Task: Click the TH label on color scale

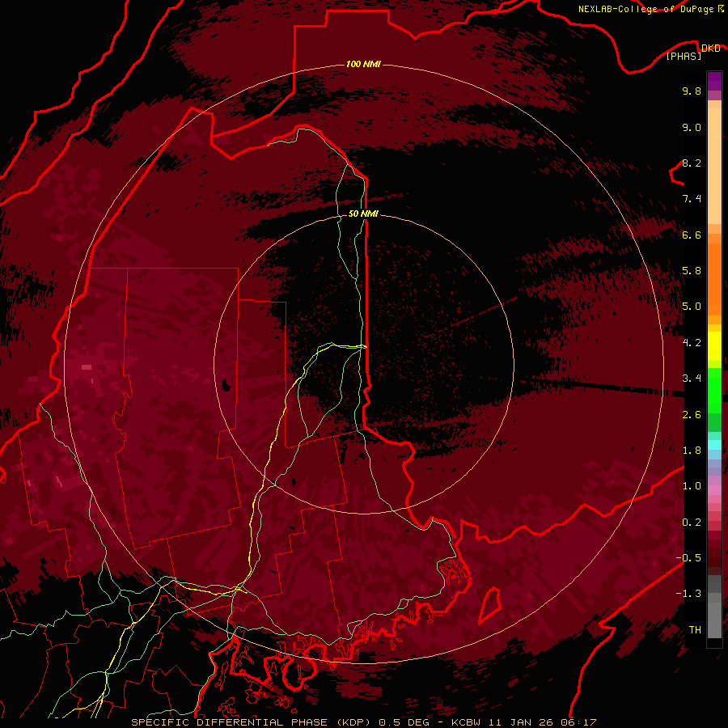Action: click(x=695, y=629)
